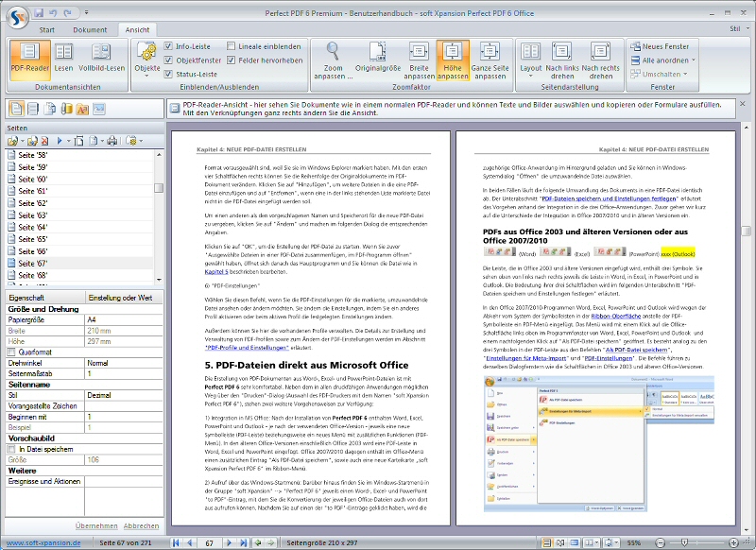The image size is (756, 550).
Task: Enable Lineale einblenden checkbox
Action: (x=231, y=46)
